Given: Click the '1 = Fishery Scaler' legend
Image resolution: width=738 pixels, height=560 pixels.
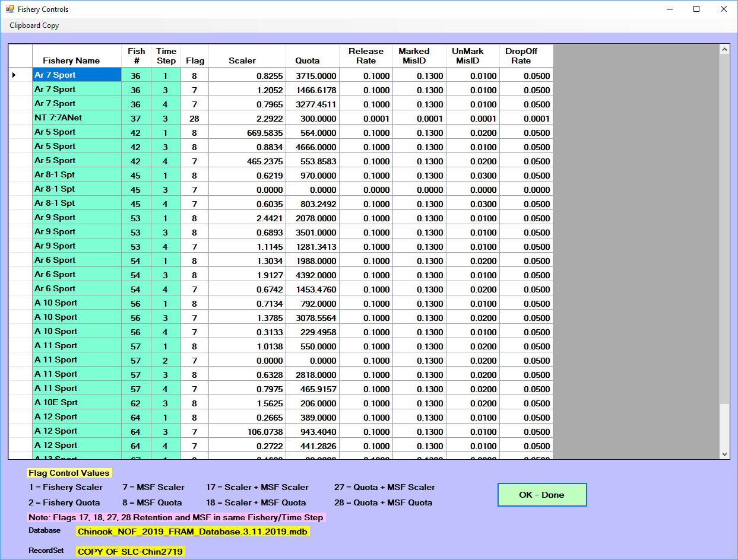Looking at the screenshot, I should pos(65,487).
